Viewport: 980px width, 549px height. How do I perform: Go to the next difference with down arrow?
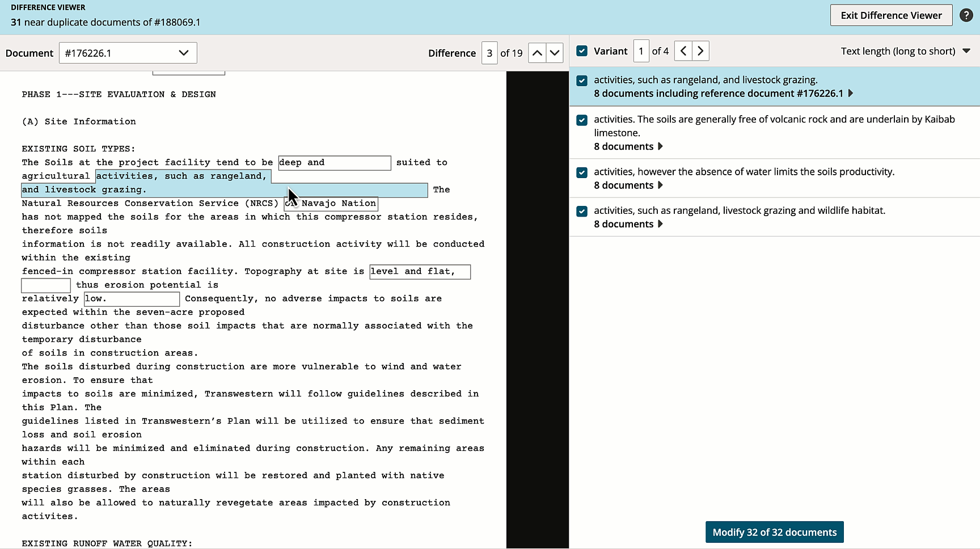(x=555, y=52)
